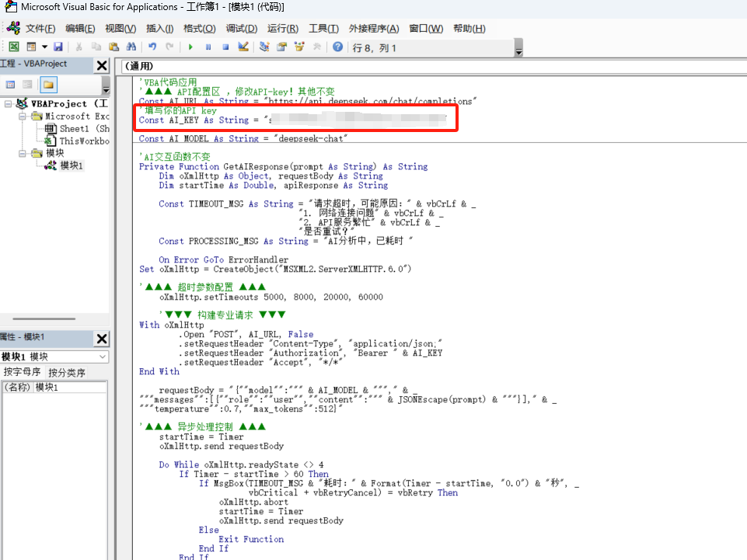This screenshot has width=747, height=560.
Task: Open Help via the blue question icon
Action: pyautogui.click(x=337, y=47)
